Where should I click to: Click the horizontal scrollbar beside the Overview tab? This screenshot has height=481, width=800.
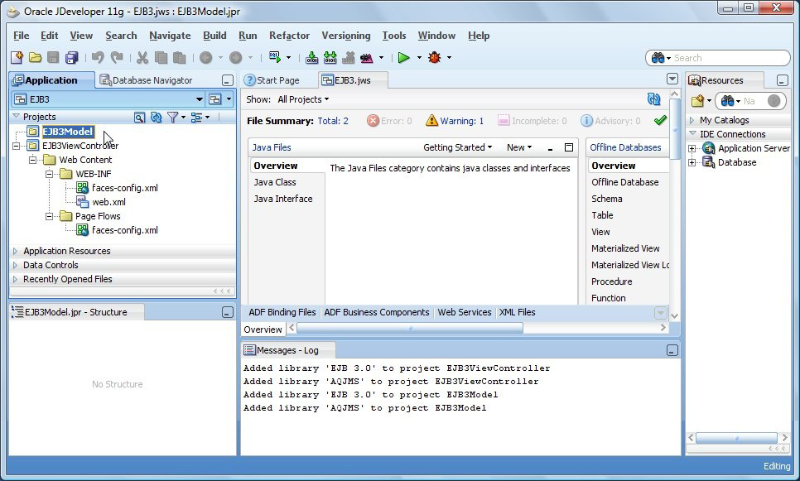(410, 328)
